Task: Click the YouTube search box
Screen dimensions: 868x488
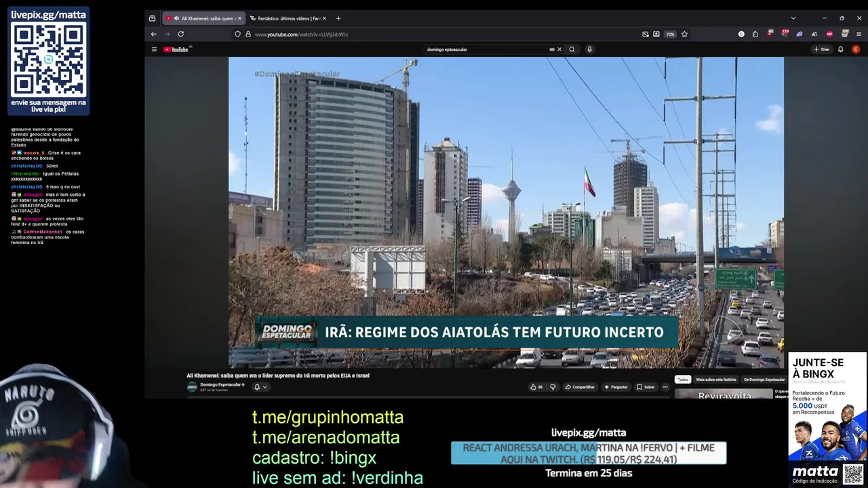Action: click(485, 49)
